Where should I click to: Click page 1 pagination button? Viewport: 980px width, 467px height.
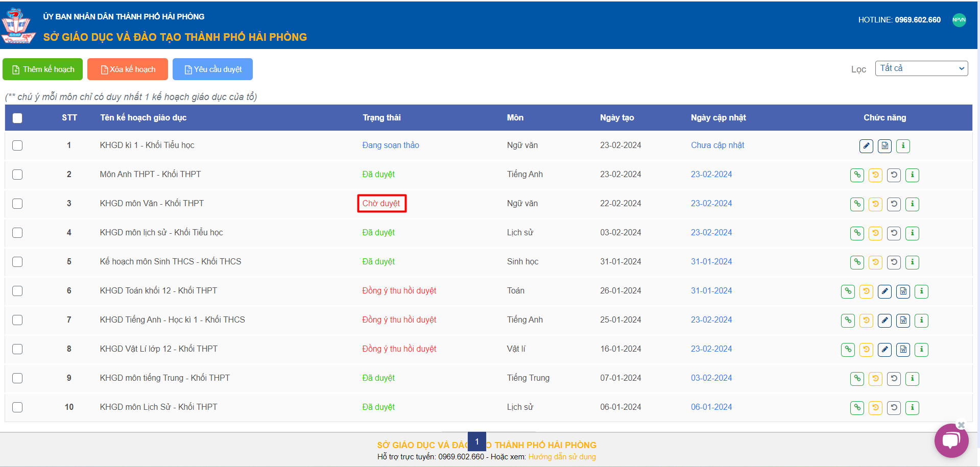coord(476,441)
